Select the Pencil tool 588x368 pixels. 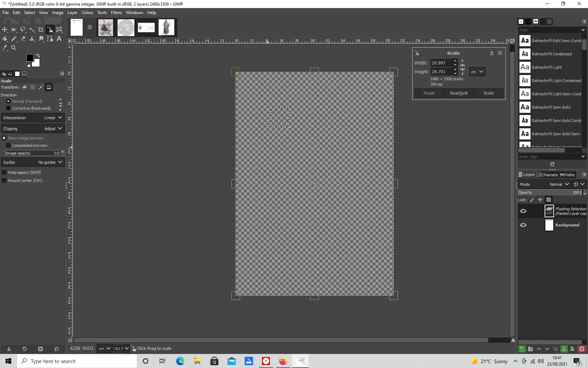coord(14,39)
